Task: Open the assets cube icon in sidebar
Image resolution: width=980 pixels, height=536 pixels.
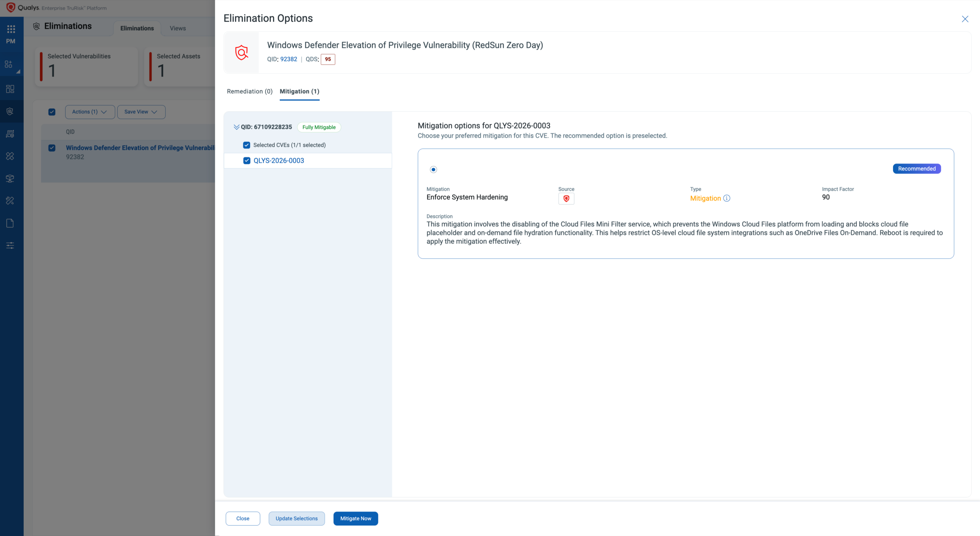Action: click(x=10, y=178)
